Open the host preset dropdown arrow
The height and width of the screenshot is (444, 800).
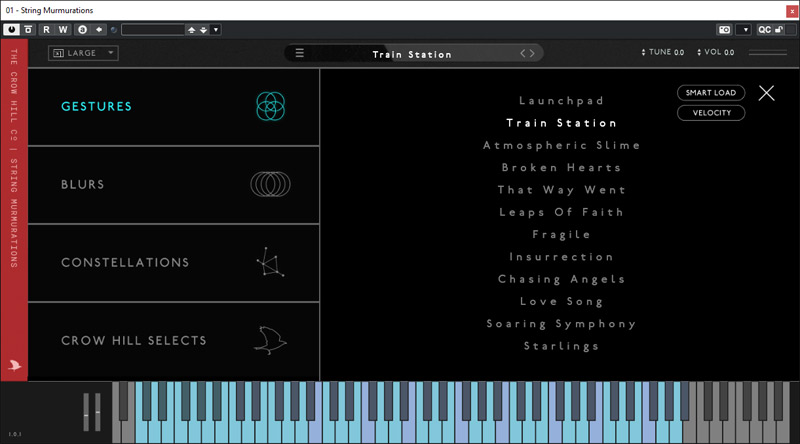(216, 29)
